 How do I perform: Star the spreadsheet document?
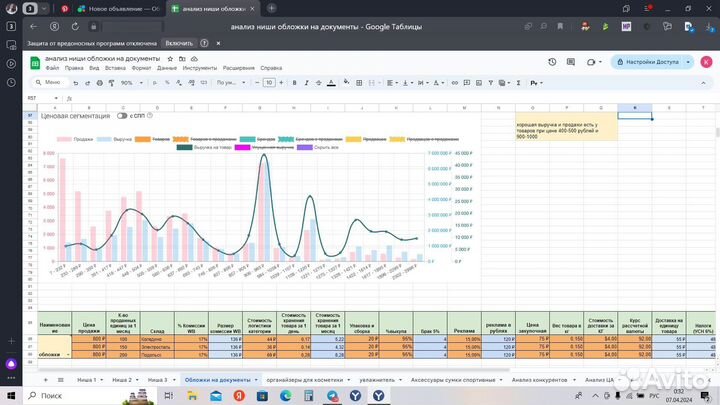coord(169,58)
